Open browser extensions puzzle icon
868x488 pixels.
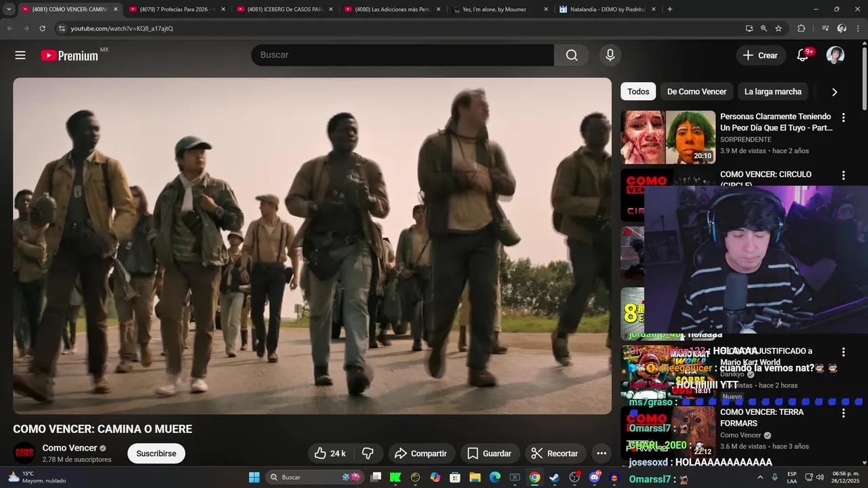click(801, 28)
